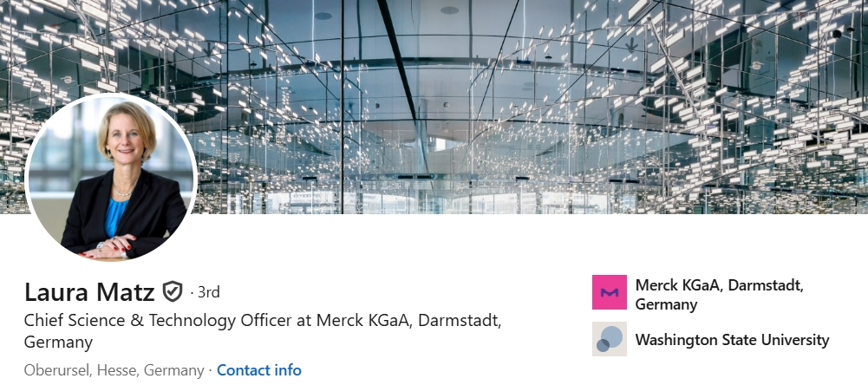Screen dimensions: 868x385
Task: Click Germany on the headline's second line
Action: click(58, 343)
